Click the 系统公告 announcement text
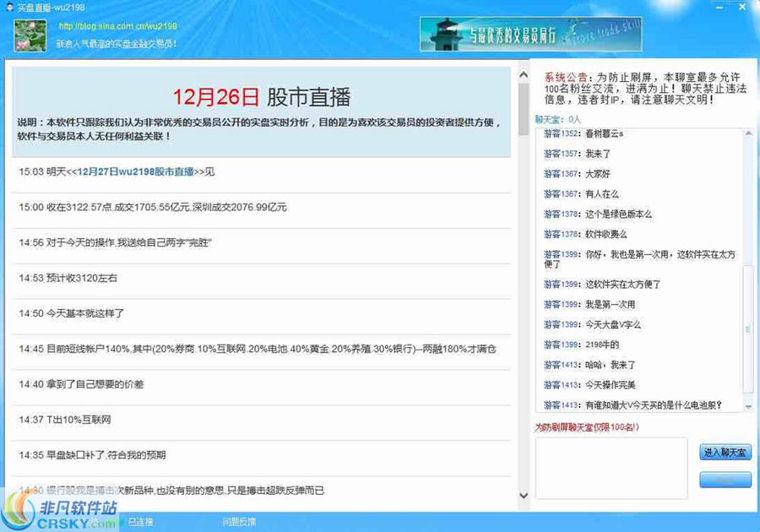 coord(562,77)
